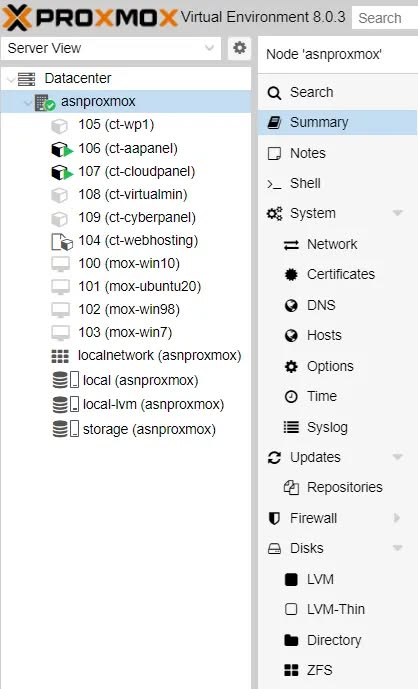Image resolution: width=418 pixels, height=689 pixels.
Task: Click the shield icon beside Firewall
Action: click(274, 519)
